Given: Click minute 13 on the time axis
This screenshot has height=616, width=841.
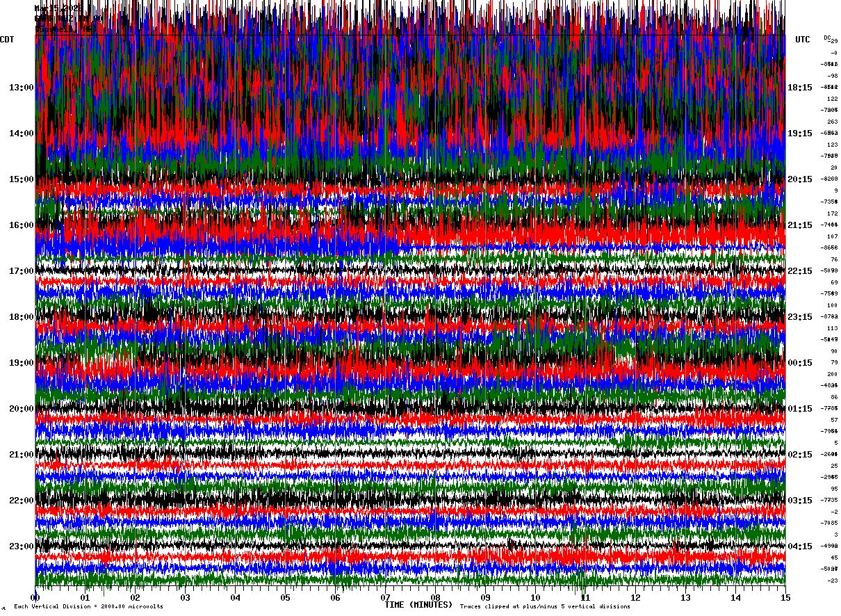Looking at the screenshot, I should click(x=686, y=597).
